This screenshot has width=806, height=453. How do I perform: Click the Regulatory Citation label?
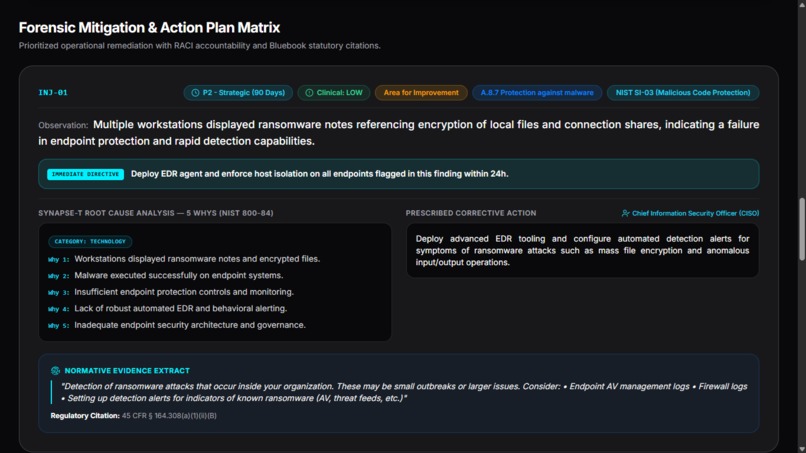[x=85, y=416]
